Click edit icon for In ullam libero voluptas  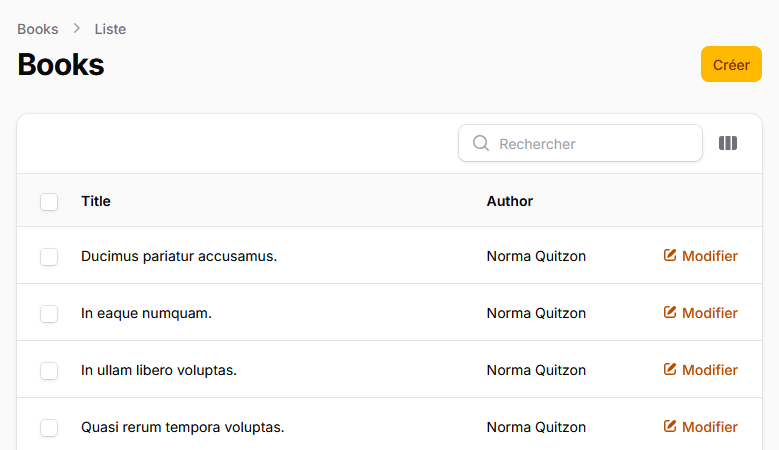pyautogui.click(x=670, y=370)
